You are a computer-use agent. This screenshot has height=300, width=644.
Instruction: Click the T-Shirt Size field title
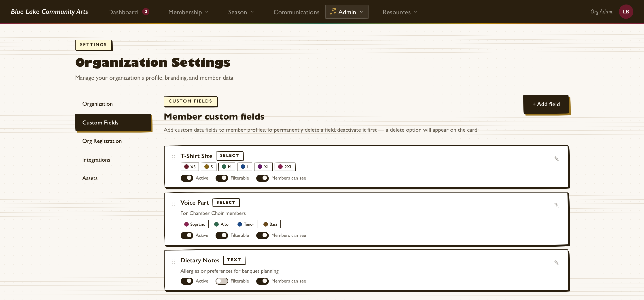point(196,156)
